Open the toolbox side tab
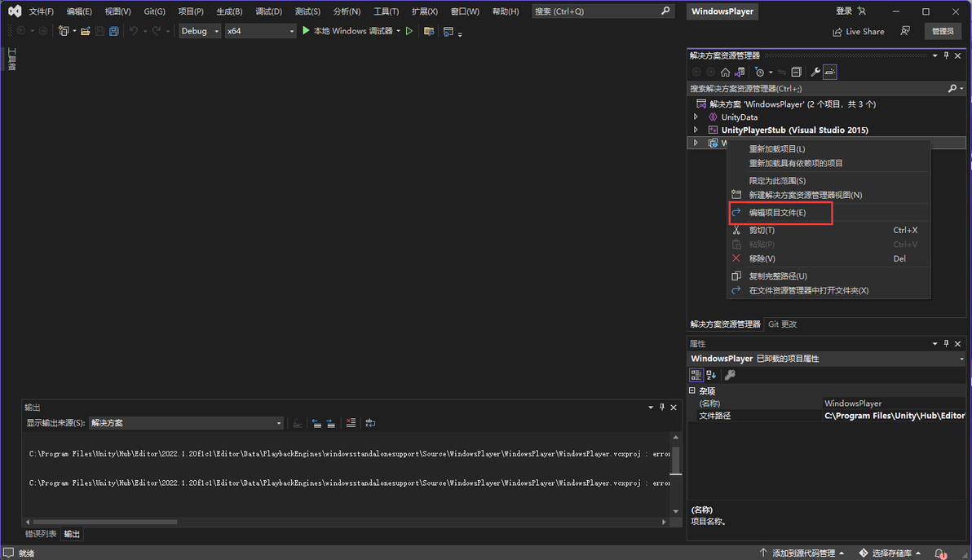Viewport: 972px width, 560px height. [11, 59]
